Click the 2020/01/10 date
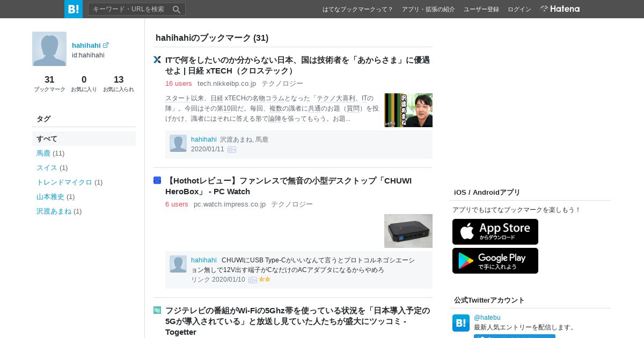644x338 pixels. (229, 279)
